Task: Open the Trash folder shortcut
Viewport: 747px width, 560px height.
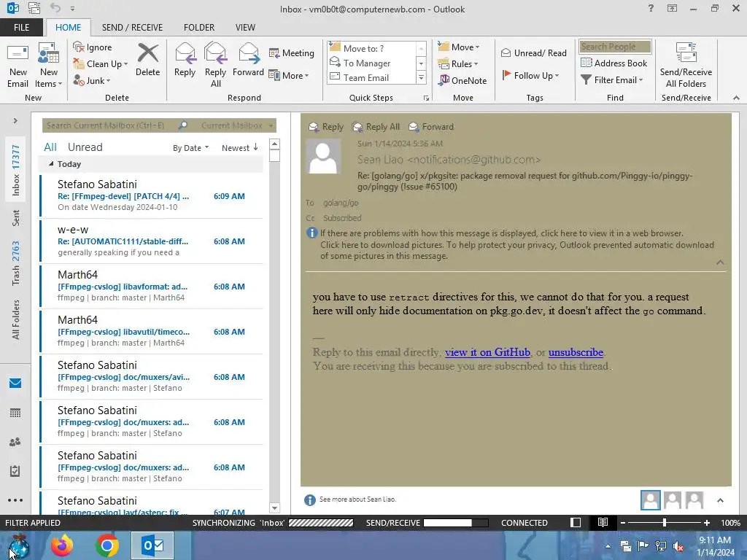Action: (16, 263)
